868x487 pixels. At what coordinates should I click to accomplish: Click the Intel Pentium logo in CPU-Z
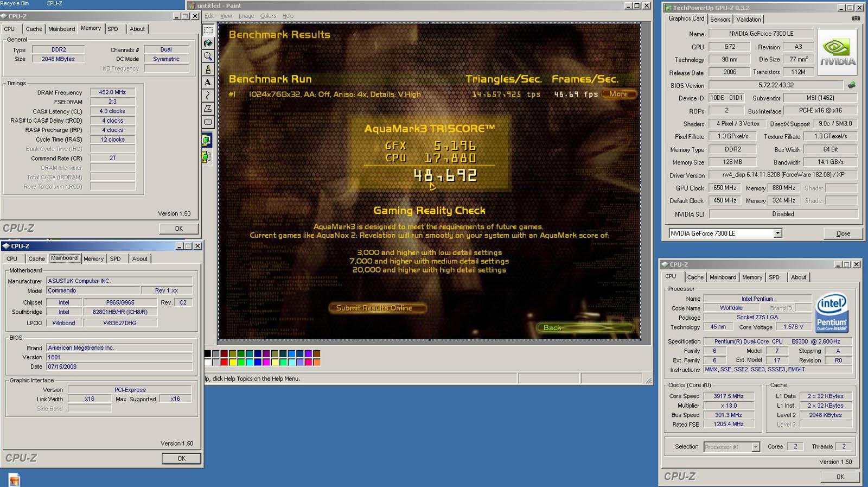832,313
